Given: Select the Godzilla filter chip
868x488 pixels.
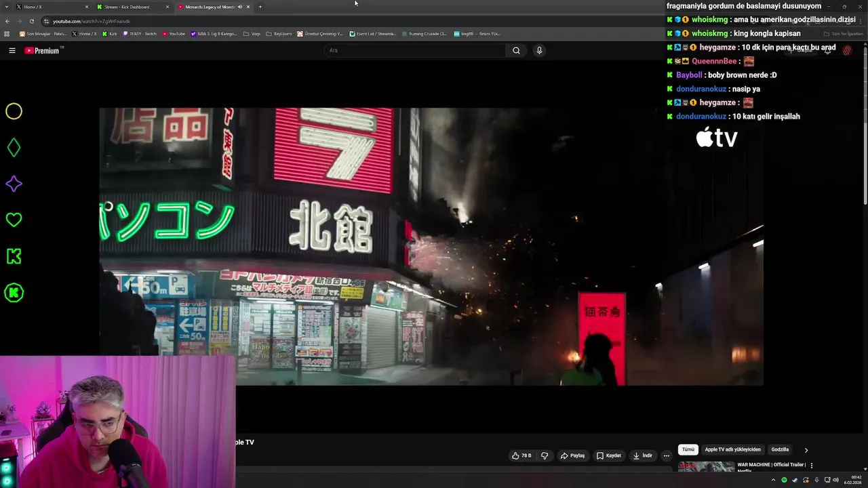Looking at the screenshot, I should [x=780, y=449].
